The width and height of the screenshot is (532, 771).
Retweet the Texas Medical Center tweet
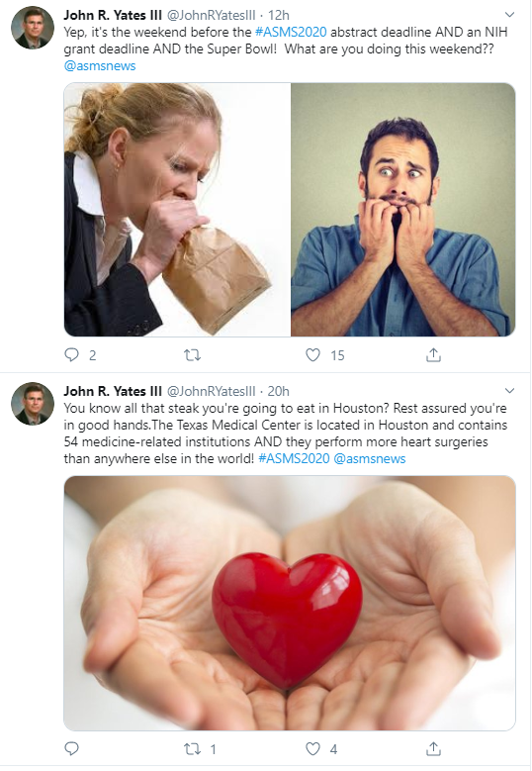192,749
